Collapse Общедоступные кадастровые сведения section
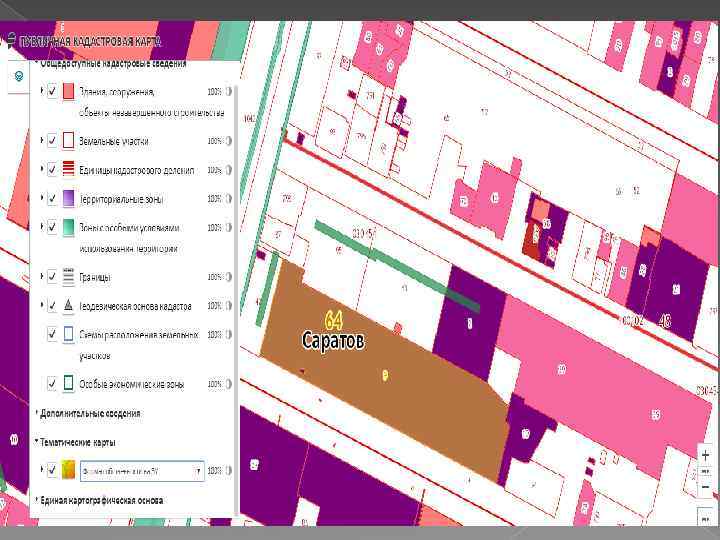 click(x=37, y=63)
